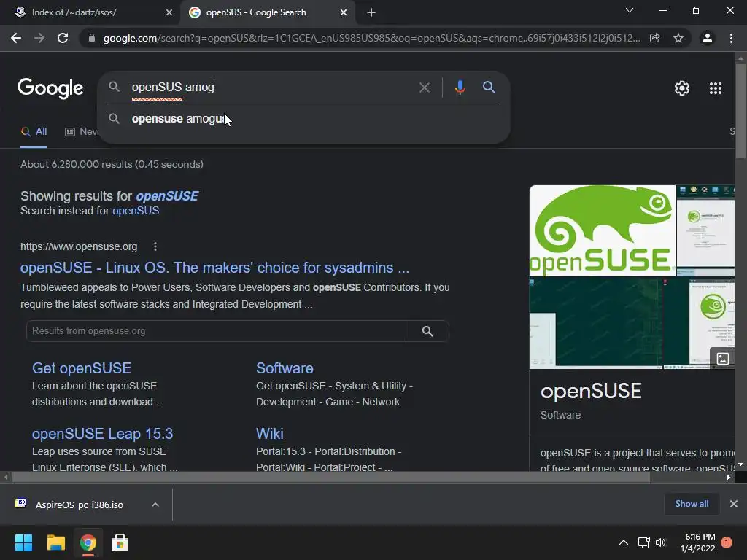Open Chrome's three-dot menu

(x=731, y=38)
